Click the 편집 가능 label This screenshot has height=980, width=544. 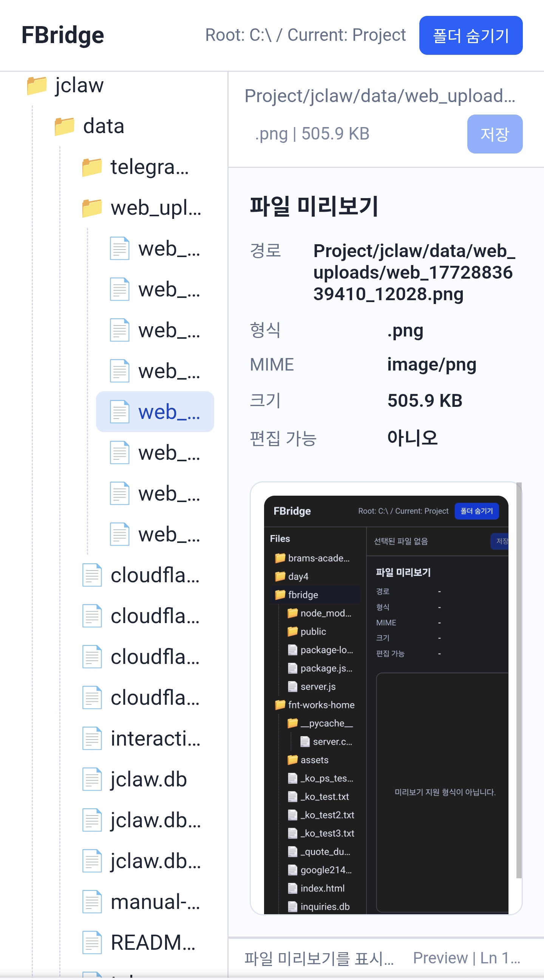(x=283, y=438)
